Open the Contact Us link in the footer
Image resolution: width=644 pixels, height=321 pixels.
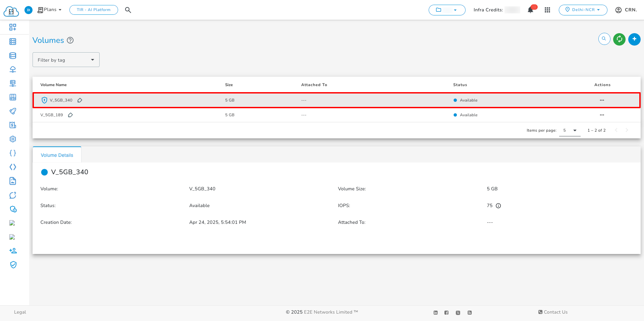[553, 312]
